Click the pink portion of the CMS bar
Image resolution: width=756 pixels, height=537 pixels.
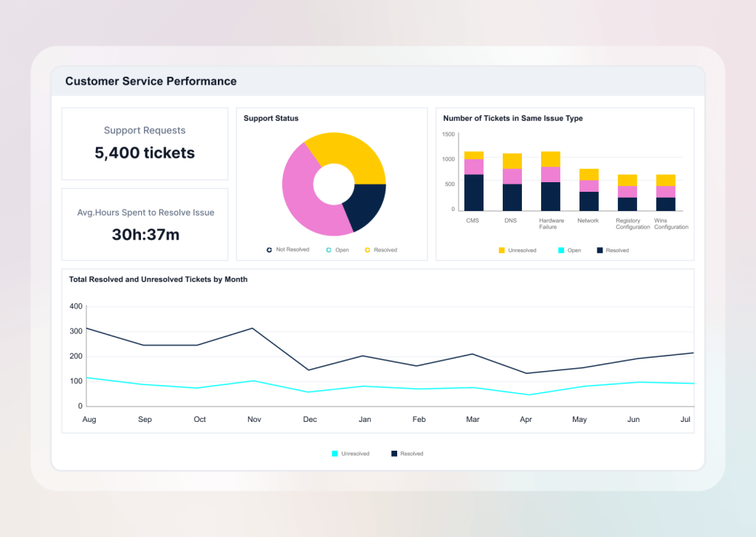point(474,167)
